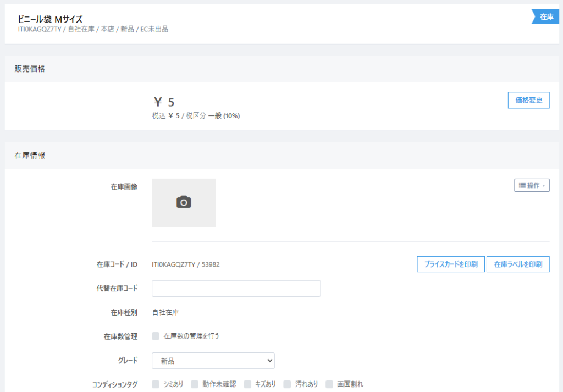Click the camera icon in the stock image
This screenshot has width=563, height=392.
pyautogui.click(x=184, y=202)
